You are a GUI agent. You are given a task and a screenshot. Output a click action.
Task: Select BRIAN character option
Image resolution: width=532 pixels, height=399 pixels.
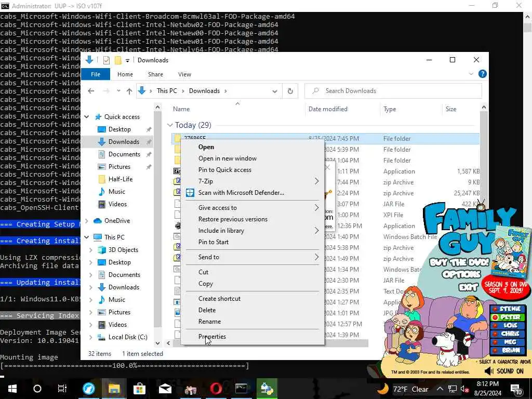pos(507,351)
